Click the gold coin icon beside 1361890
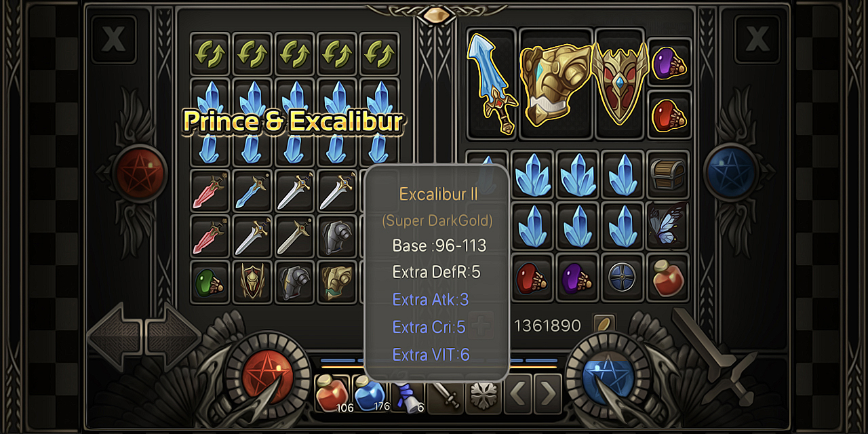 tap(604, 325)
